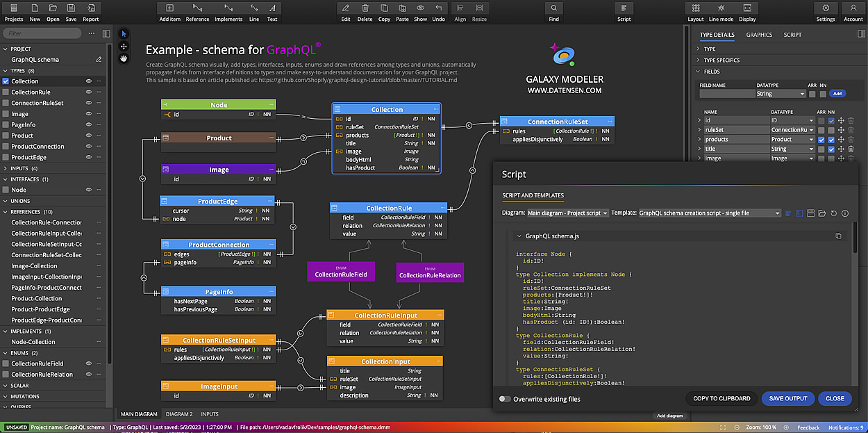Click the COPY TO CLIPBOARD button

(721, 398)
